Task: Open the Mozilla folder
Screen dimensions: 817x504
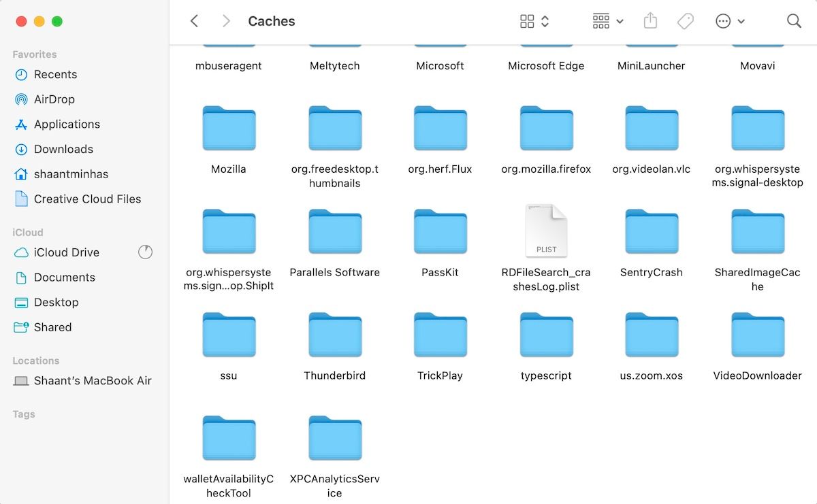Action: pyautogui.click(x=229, y=128)
